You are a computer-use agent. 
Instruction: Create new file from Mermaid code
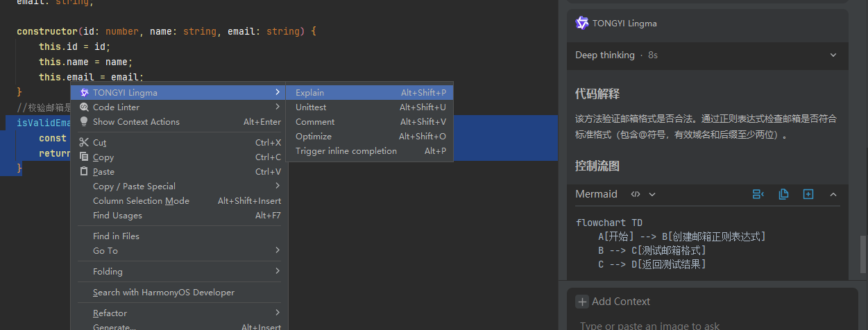point(808,194)
